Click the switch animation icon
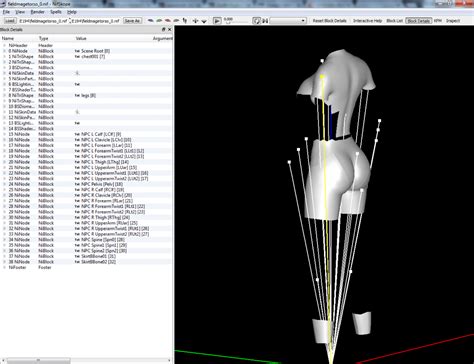This screenshot has height=364, width=474. tap(265, 21)
